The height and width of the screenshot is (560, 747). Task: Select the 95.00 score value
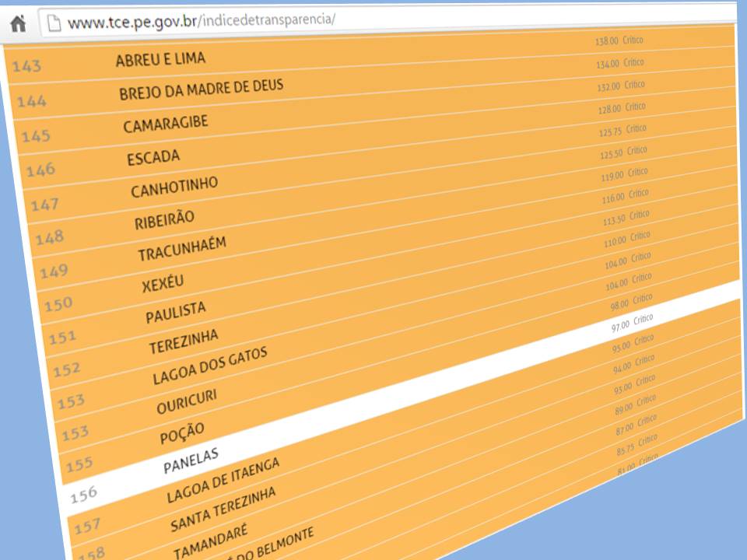(622, 347)
